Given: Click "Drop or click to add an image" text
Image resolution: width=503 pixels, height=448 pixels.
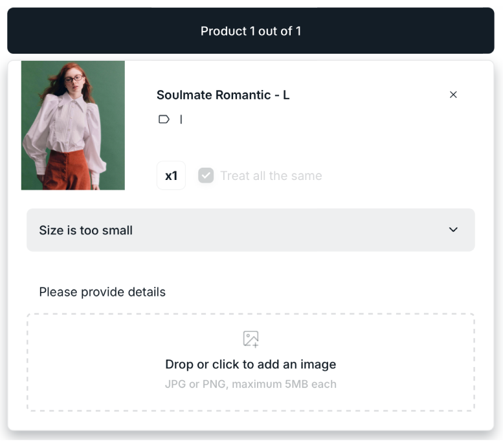Looking at the screenshot, I should pos(251,364).
